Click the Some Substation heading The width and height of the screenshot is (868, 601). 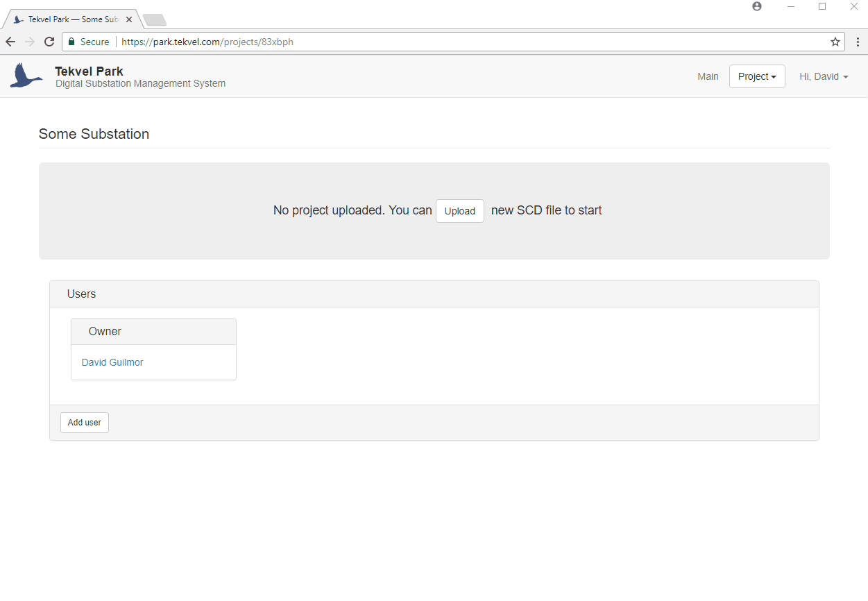(94, 134)
